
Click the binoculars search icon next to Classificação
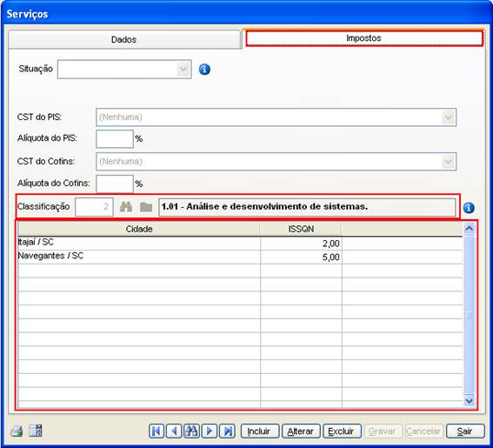[126, 207]
